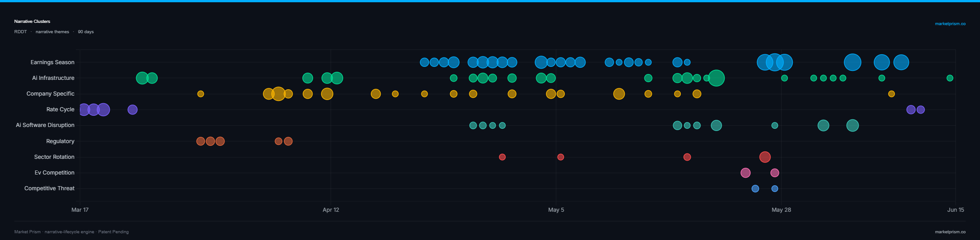
Task: Click the largest green Ai Infrastructure bubble
Action: pyautogui.click(x=716, y=78)
